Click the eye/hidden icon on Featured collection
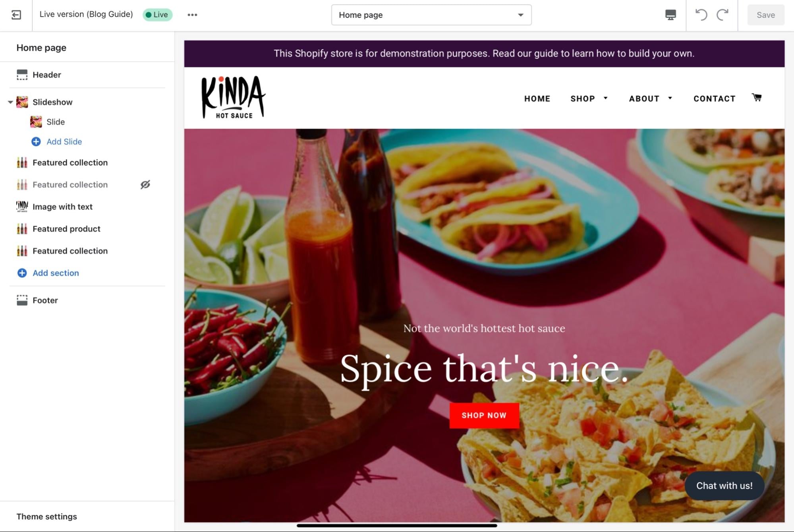This screenshot has width=794, height=532. pos(145,185)
